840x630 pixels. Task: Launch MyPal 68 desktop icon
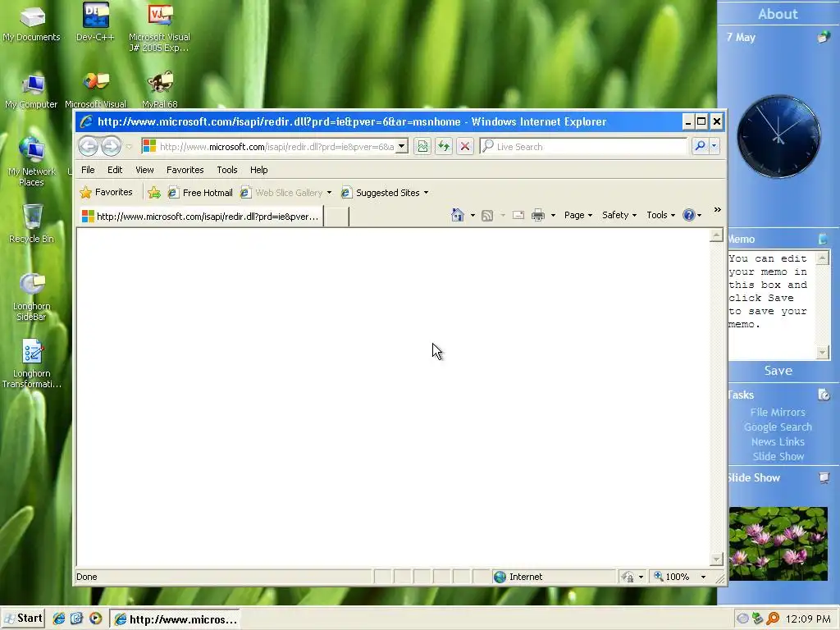point(160,90)
